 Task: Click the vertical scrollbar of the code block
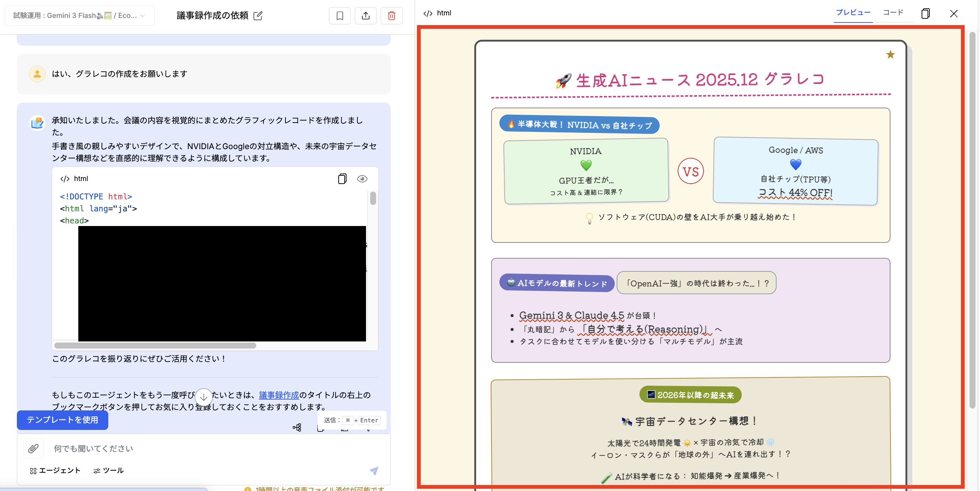(x=373, y=198)
